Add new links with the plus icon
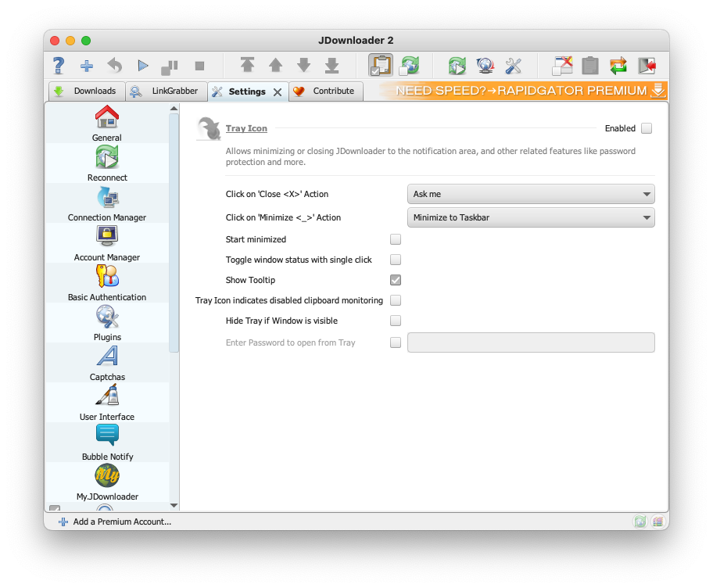713x588 pixels. pos(87,66)
